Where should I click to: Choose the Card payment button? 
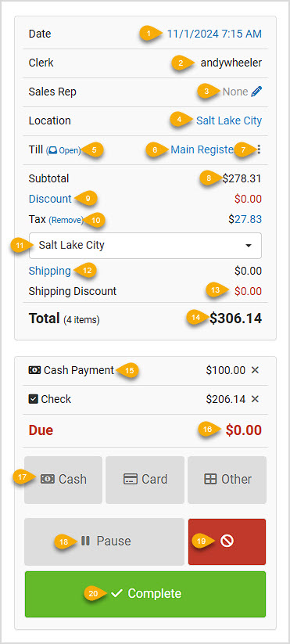145,480
